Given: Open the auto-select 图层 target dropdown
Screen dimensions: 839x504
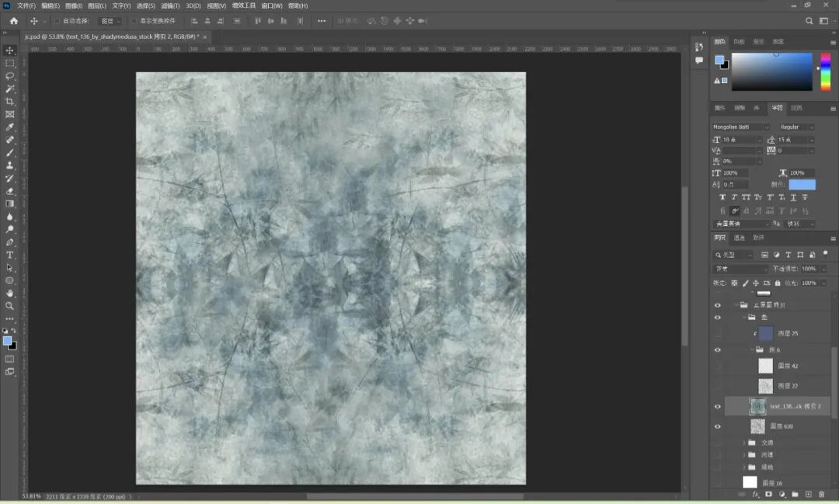Looking at the screenshot, I should click(x=110, y=21).
